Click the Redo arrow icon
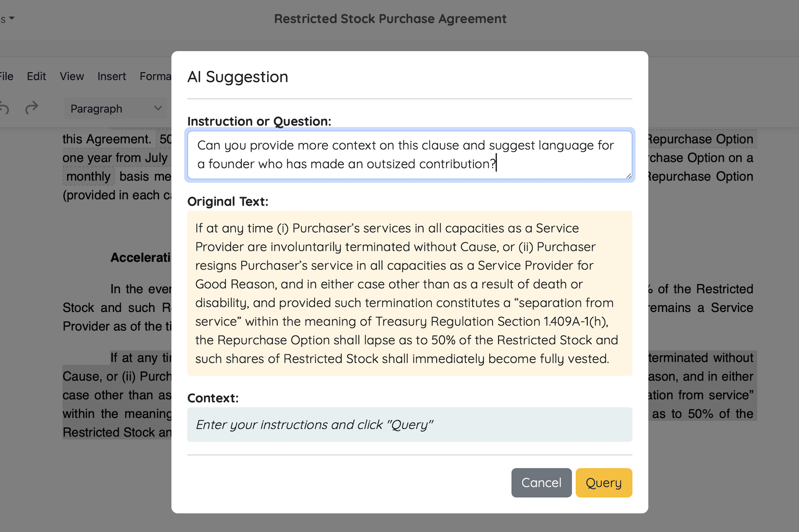Screen dimensions: 799x532 point(32,108)
